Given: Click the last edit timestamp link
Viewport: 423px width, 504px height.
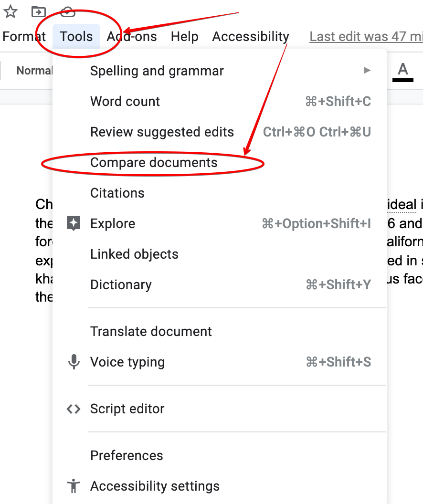Looking at the screenshot, I should pos(366,36).
